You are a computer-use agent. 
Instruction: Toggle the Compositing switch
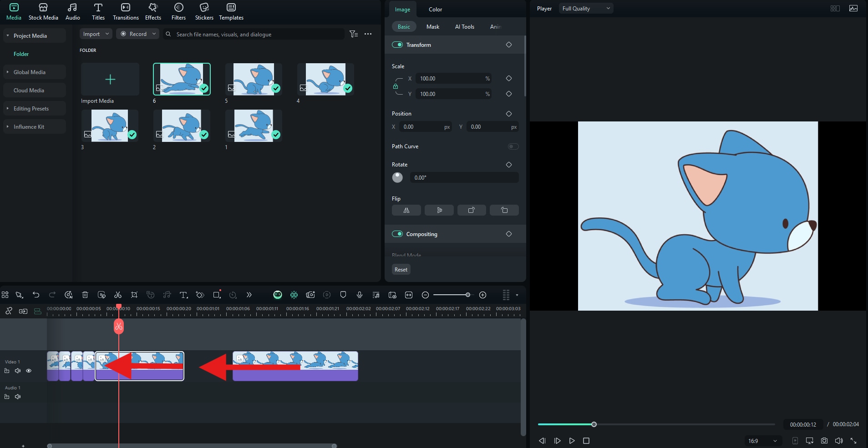(397, 234)
